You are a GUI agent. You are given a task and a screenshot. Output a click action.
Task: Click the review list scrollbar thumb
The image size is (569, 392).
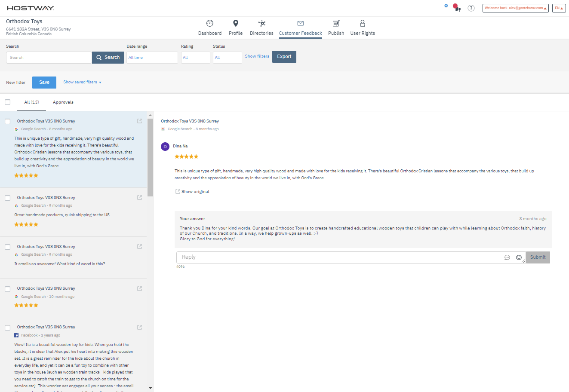(x=150, y=157)
